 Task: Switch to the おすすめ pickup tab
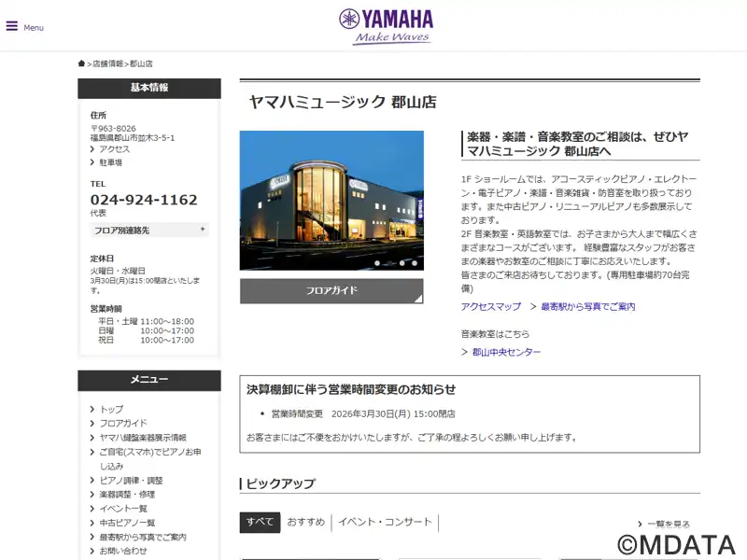[x=306, y=522]
